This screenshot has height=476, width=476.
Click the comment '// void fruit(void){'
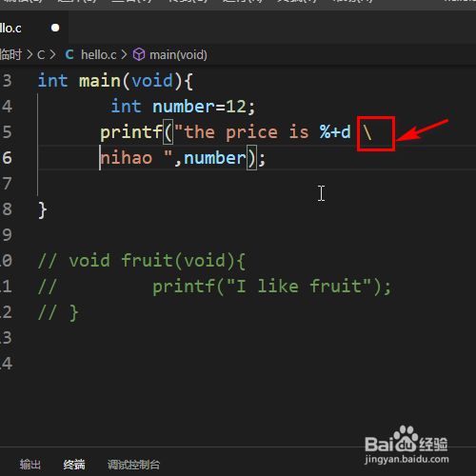(x=142, y=261)
